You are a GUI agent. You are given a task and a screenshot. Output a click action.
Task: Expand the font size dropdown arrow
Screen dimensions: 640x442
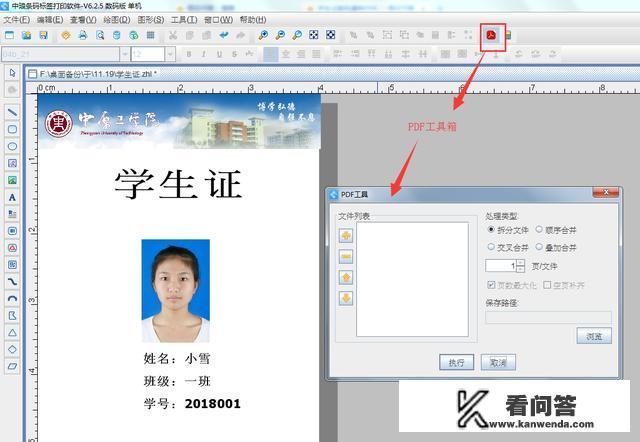[x=170, y=54]
